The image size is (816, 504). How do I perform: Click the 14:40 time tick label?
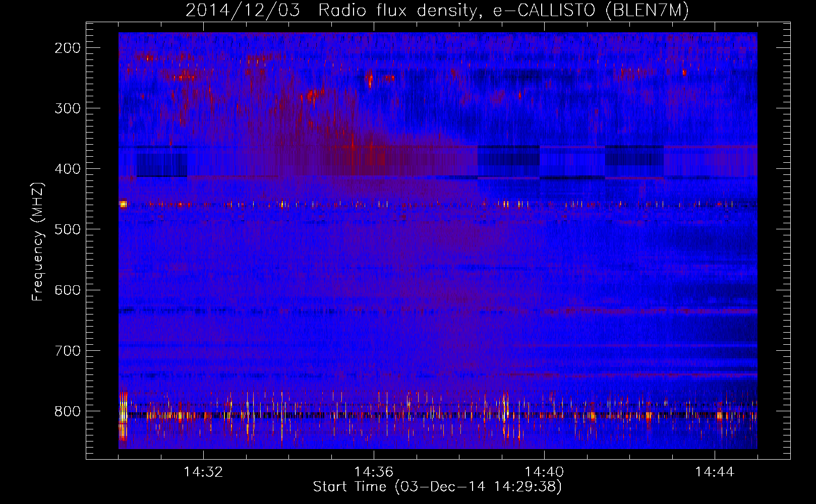[544, 472]
